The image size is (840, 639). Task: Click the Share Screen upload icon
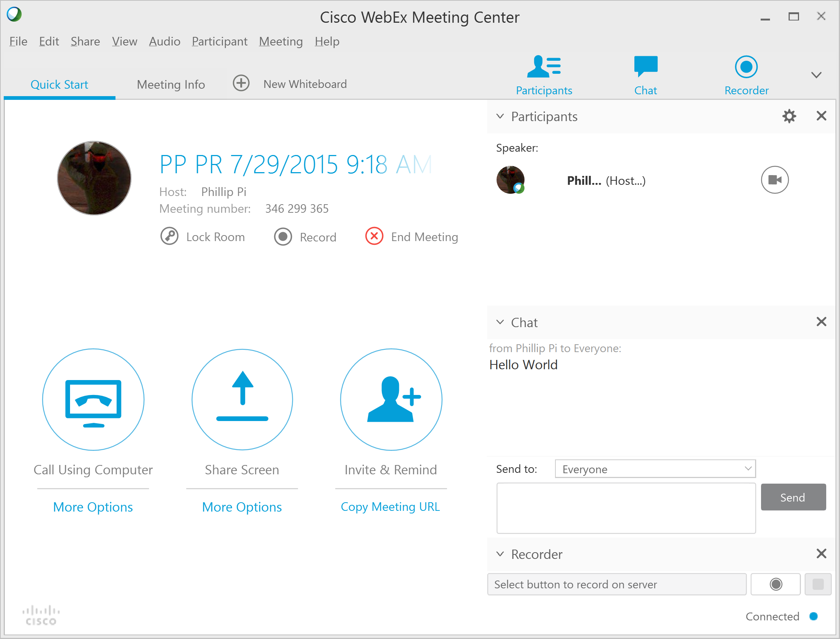242,400
